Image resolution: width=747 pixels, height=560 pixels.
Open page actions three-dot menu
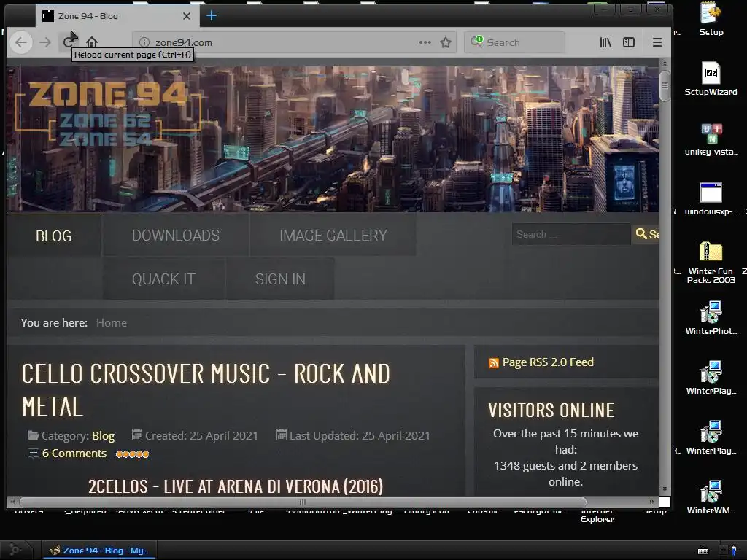[x=425, y=42]
